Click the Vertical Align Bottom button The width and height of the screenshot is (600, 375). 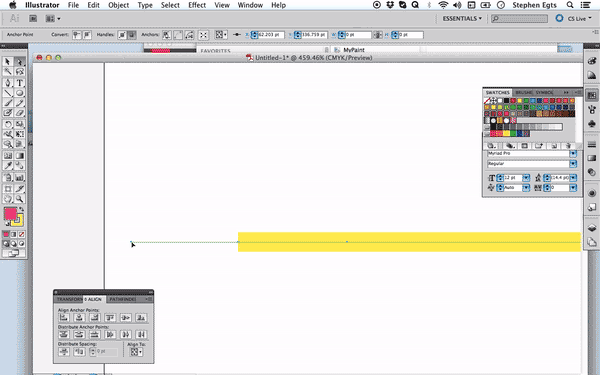click(141, 318)
